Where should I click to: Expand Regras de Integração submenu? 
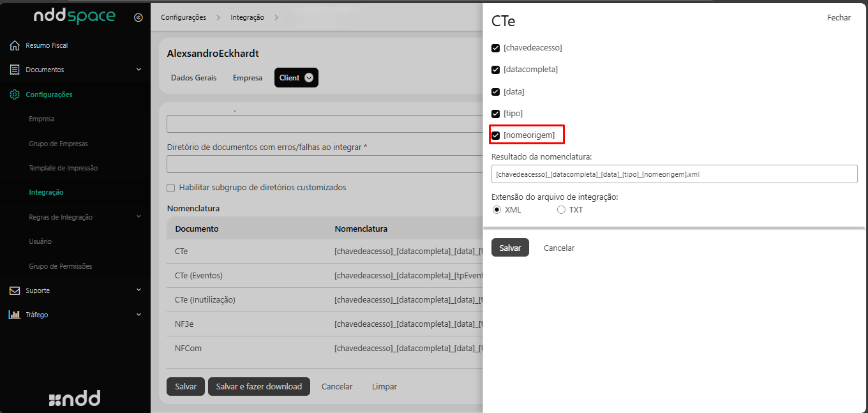pyautogui.click(x=138, y=217)
